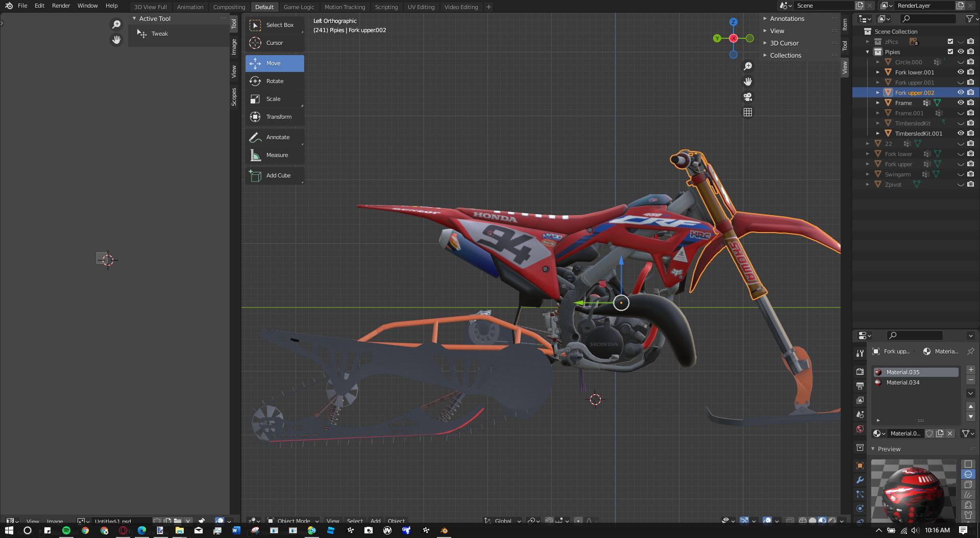Open the browse material dropdown
980x538 pixels.
tap(879, 433)
